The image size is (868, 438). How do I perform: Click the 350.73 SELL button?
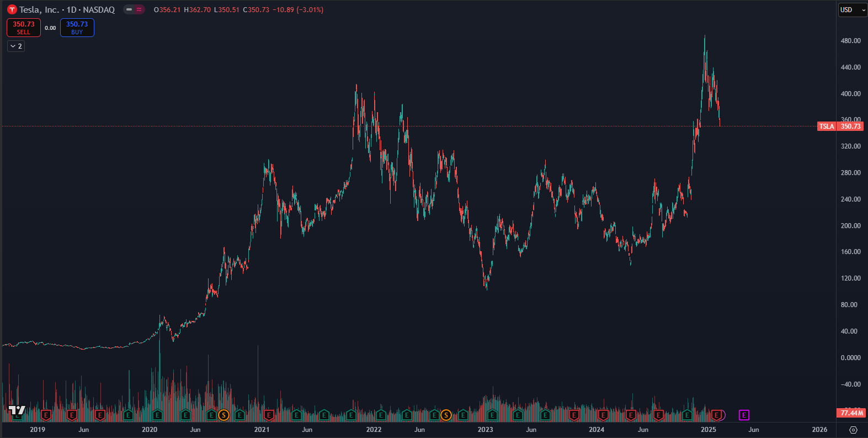[x=24, y=28]
